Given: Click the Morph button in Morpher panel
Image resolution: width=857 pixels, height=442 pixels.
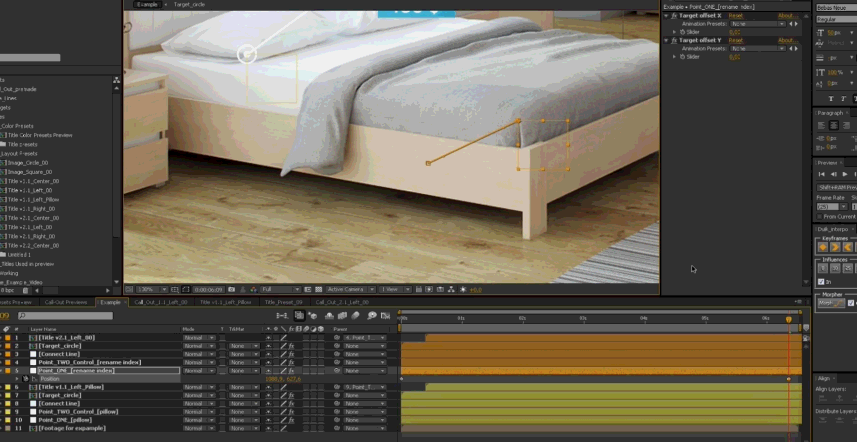Looking at the screenshot, I should (x=831, y=303).
